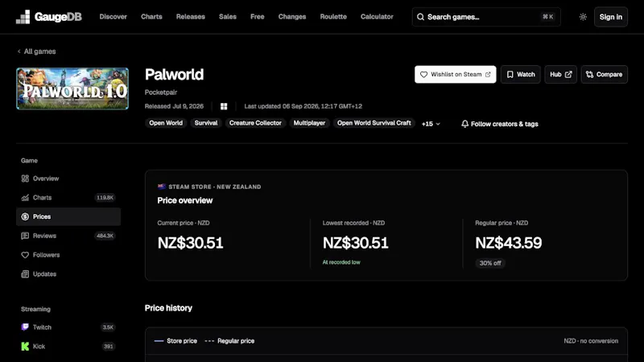
Task: Click the compare arrows icon
Action: tap(590, 74)
